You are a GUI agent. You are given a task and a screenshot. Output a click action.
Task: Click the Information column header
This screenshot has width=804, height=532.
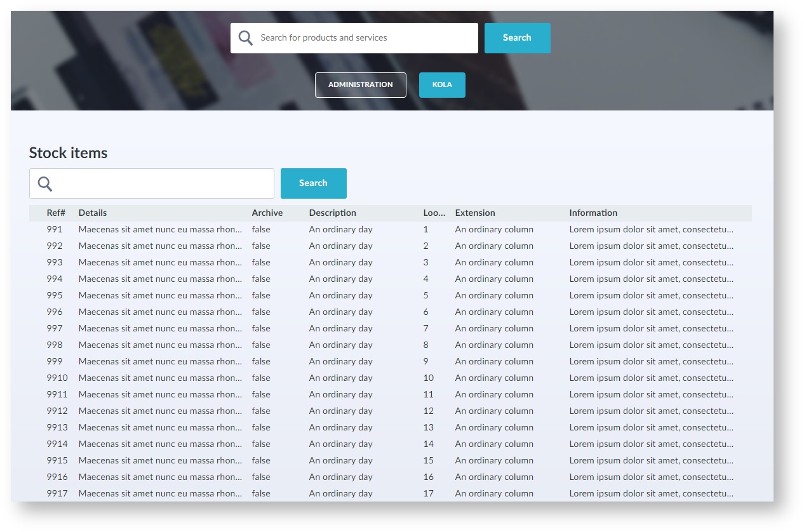(x=593, y=213)
